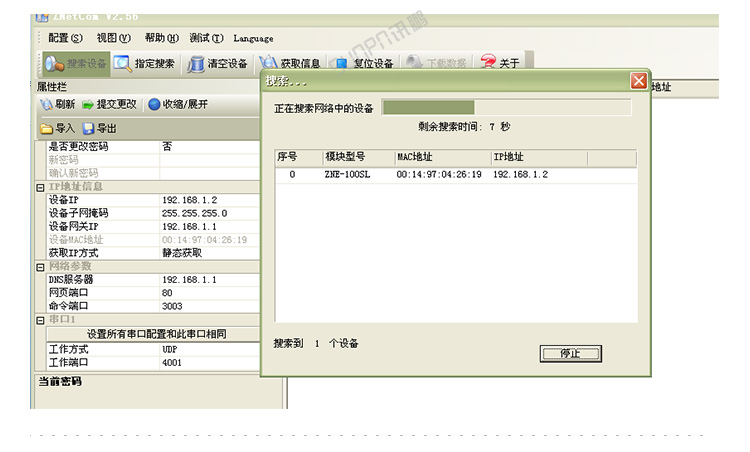Click the 新密码 property row
The image size is (750, 452).
click(153, 160)
